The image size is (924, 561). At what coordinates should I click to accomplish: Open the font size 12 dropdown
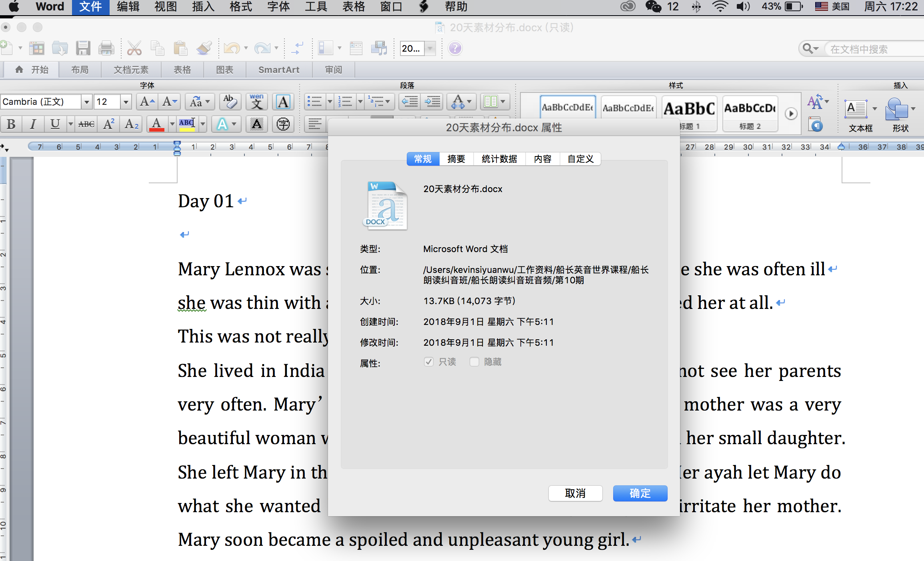click(126, 102)
